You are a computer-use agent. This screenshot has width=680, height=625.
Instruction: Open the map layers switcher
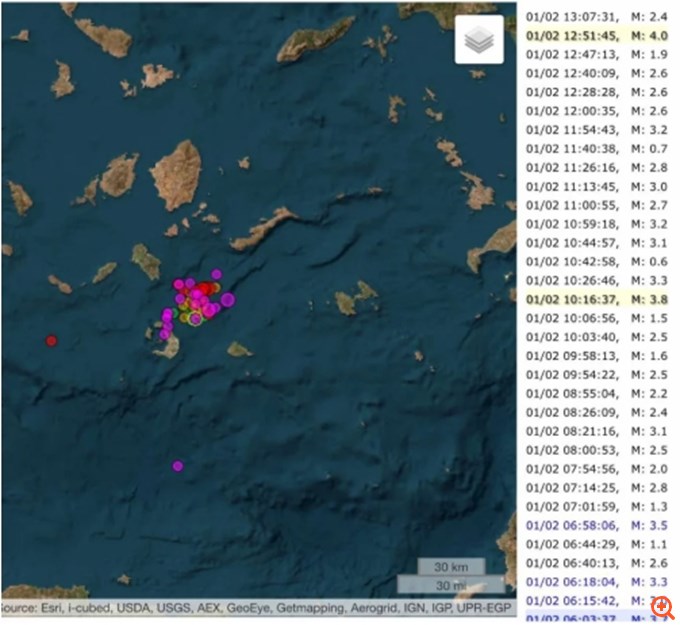tap(479, 41)
